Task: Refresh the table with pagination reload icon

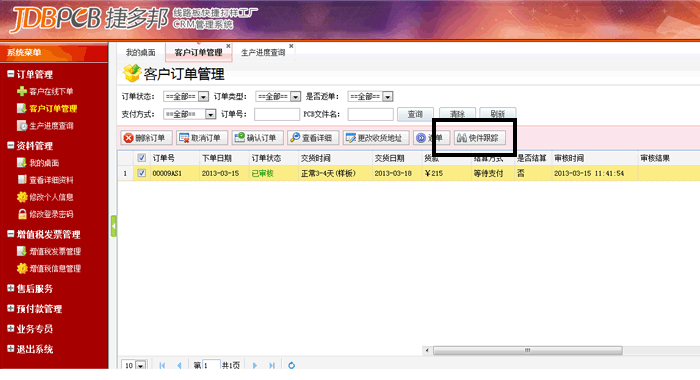Action: 291,365
